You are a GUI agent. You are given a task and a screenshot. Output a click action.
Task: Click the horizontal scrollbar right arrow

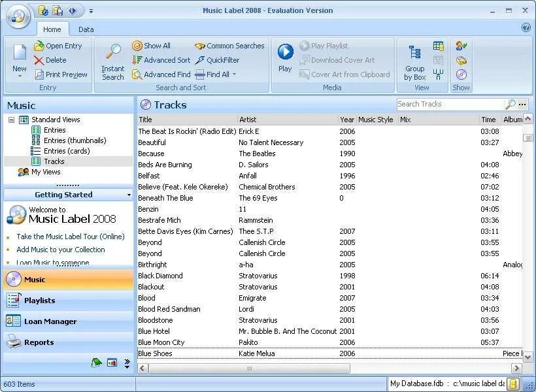(516, 368)
